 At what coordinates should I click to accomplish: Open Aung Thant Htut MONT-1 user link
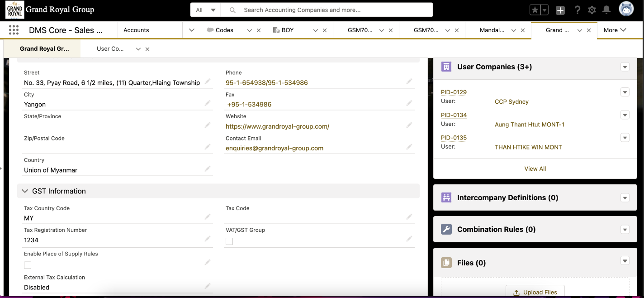click(x=530, y=124)
